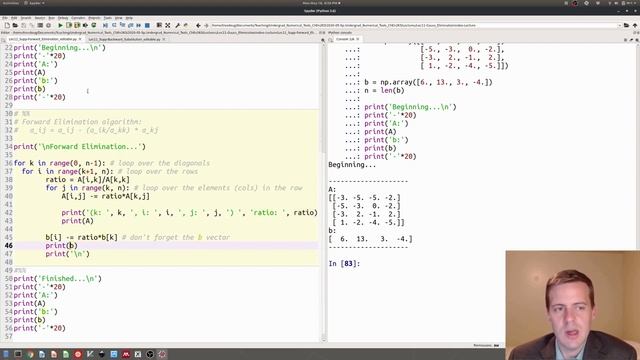Go back to previous cursor location
The image size is (640, 360).
pyautogui.click(x=198, y=25)
